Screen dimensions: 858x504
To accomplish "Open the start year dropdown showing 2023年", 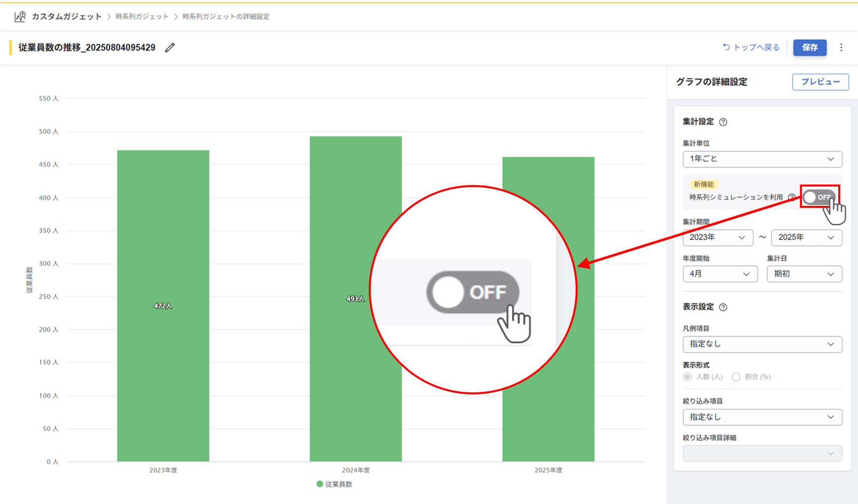I will pos(717,238).
